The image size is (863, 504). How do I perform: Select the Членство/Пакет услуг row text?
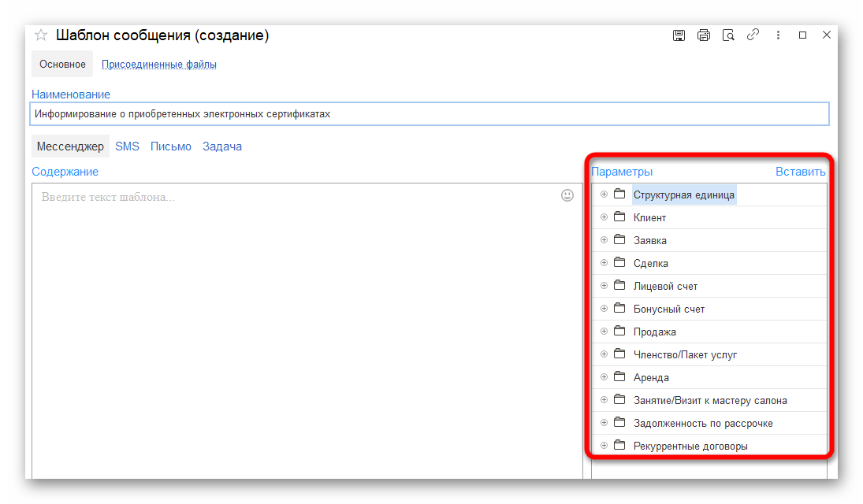[685, 355]
